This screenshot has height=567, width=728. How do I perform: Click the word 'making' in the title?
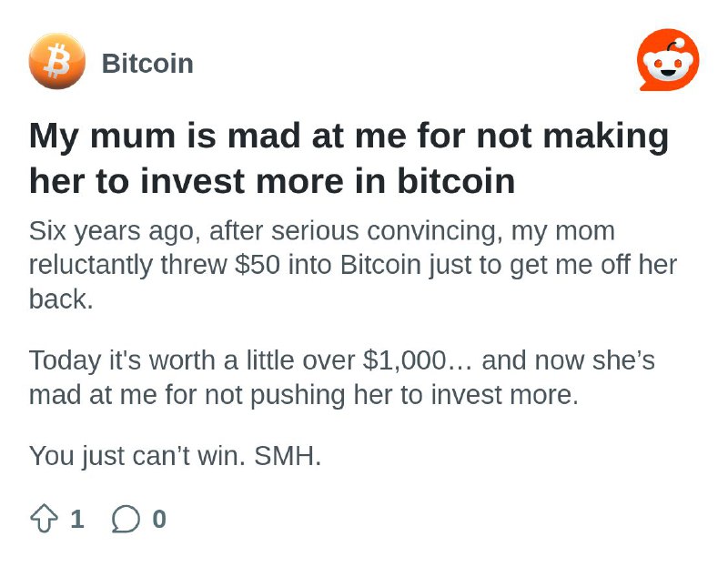coord(606,137)
